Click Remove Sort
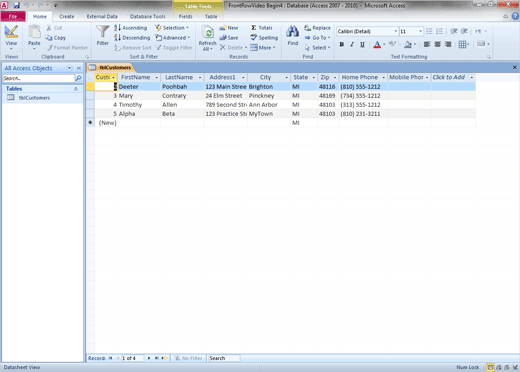The width and height of the screenshot is (520, 372). click(133, 48)
